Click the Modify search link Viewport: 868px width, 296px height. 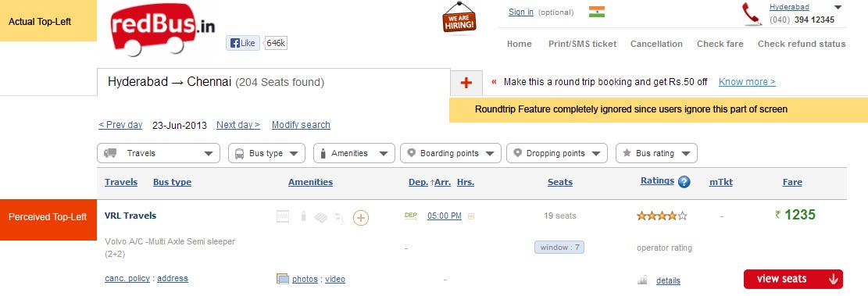click(301, 125)
